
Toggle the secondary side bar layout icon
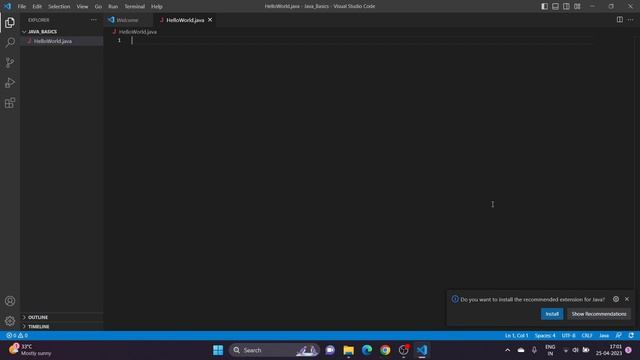click(567, 6)
